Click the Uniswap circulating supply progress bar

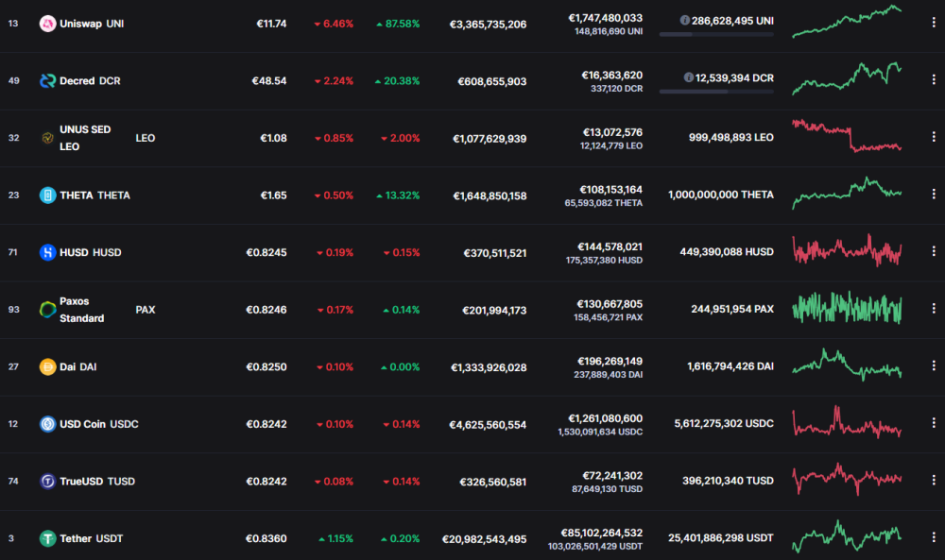[x=716, y=34]
